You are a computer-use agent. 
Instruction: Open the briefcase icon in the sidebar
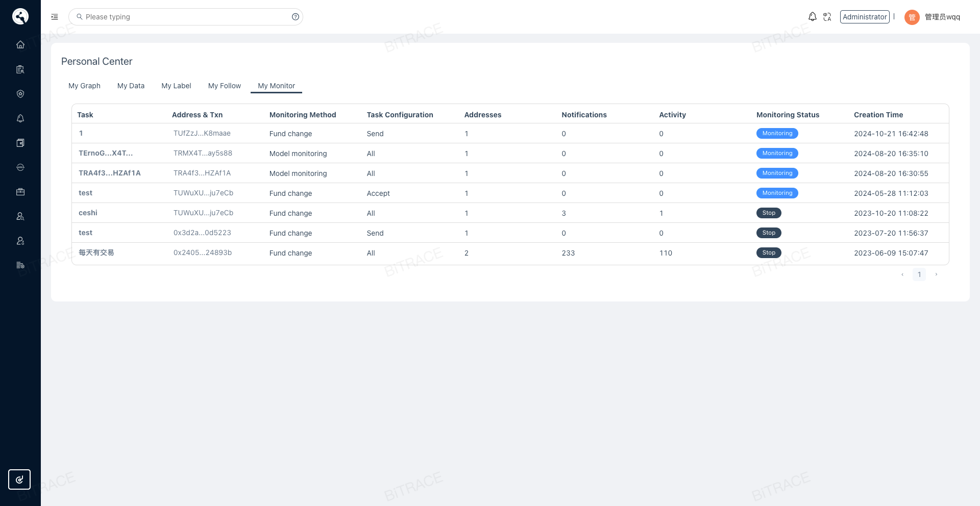pyautogui.click(x=20, y=192)
